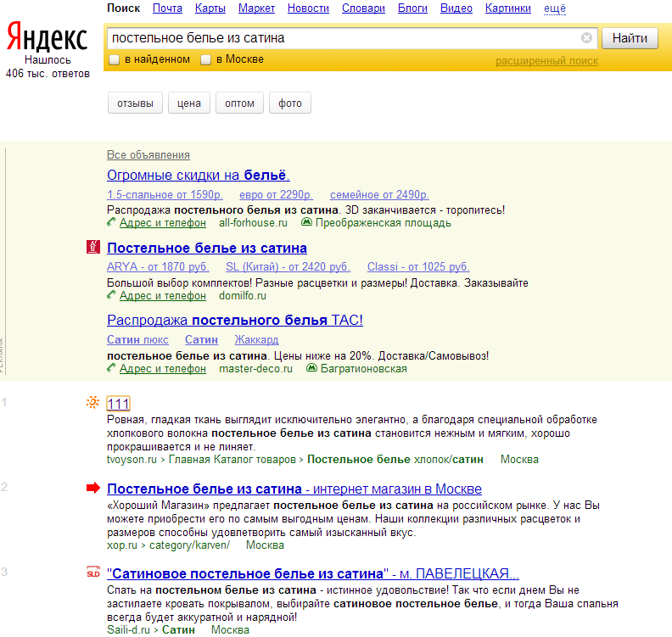
Task: Click the 'оптом' suggestion button
Action: tap(239, 103)
